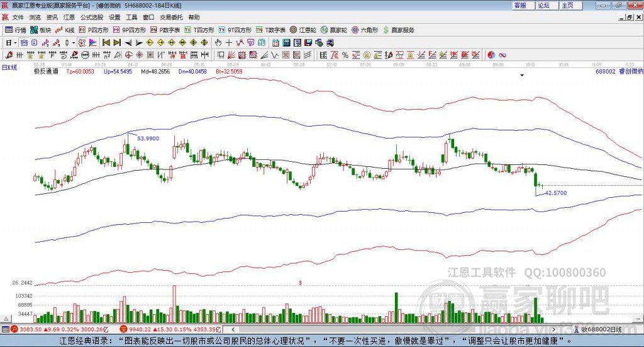Click the 客服 customer service button

tap(523, 5)
